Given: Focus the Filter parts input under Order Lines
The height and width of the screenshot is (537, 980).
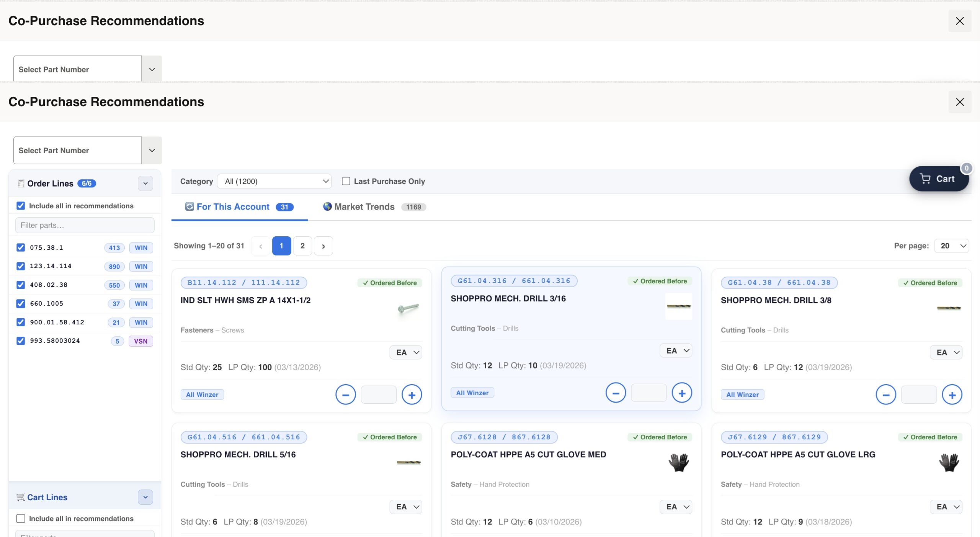Looking at the screenshot, I should [x=85, y=225].
